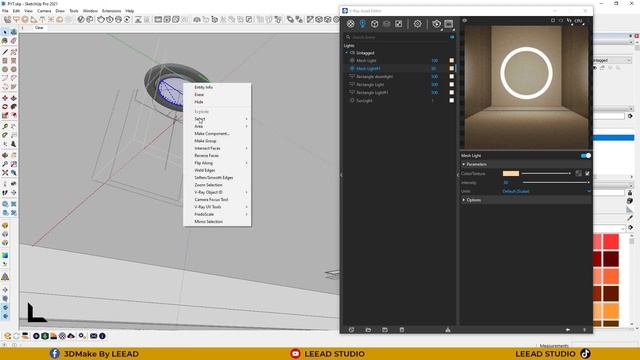Open V-Ray Settings gear icon
This screenshot has width=640, height=360.
(x=417, y=24)
